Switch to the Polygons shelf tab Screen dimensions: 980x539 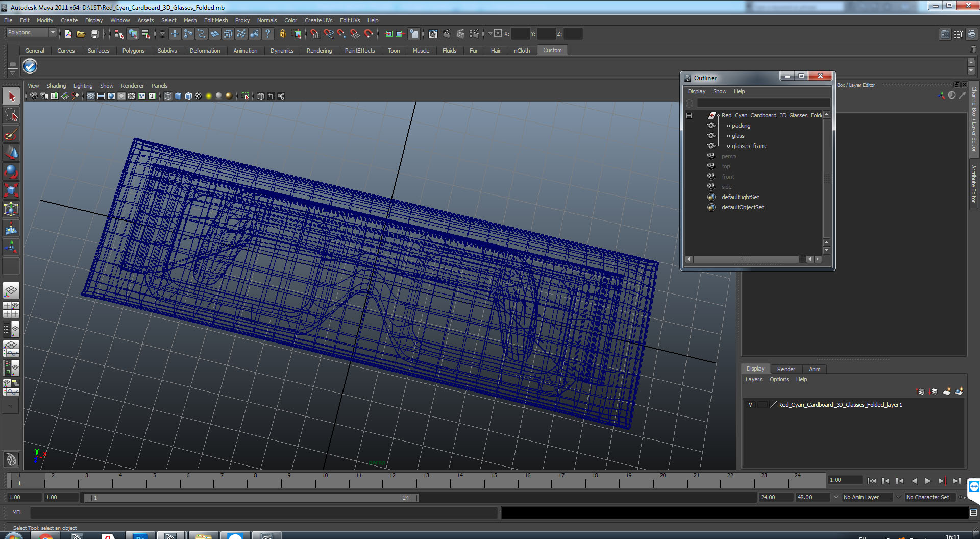(133, 51)
